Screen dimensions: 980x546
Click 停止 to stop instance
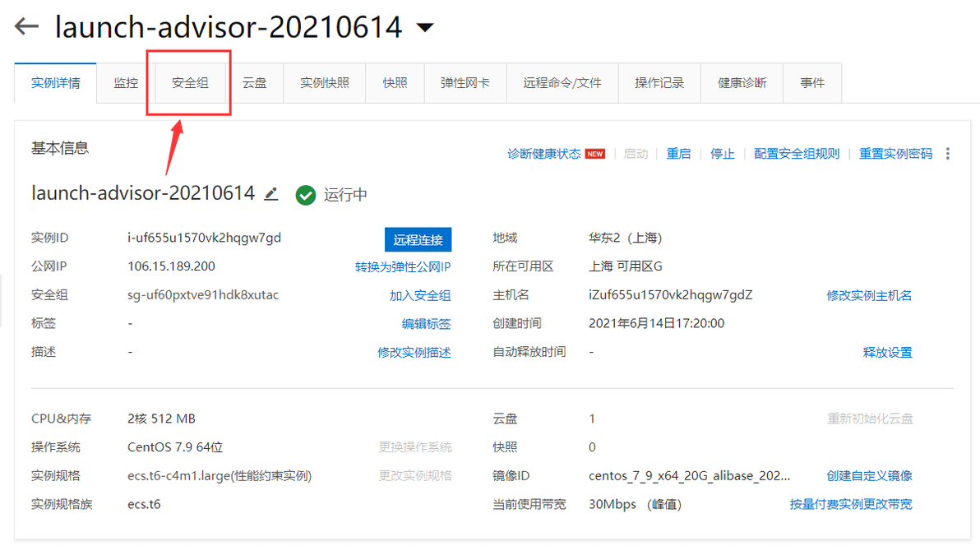click(x=722, y=154)
